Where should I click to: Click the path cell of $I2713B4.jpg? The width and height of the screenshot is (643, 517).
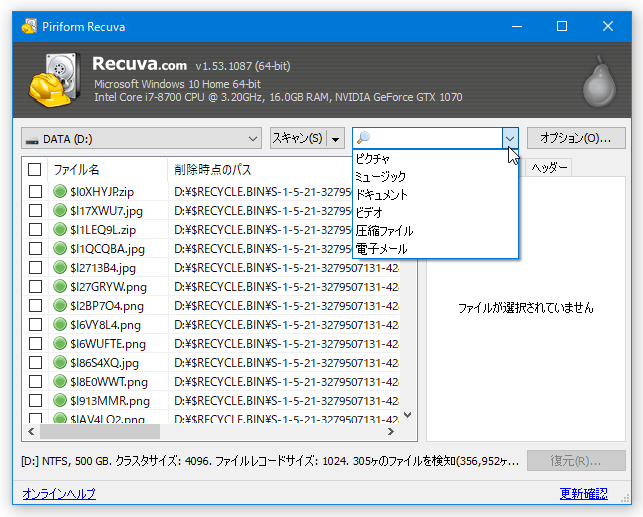286,268
